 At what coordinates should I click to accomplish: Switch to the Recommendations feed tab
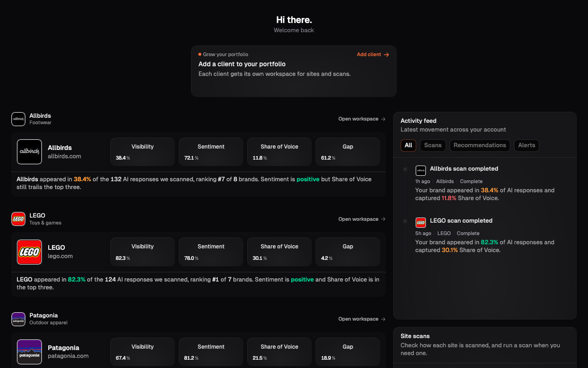click(x=480, y=145)
